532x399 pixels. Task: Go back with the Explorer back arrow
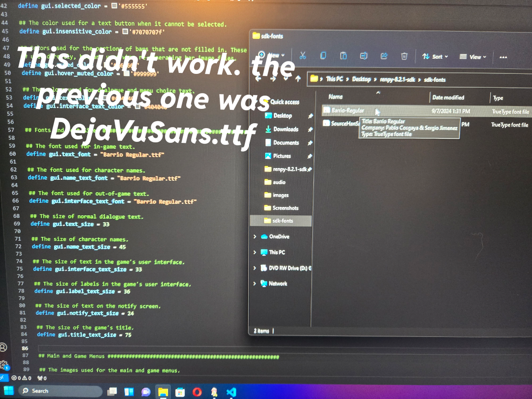coord(258,79)
